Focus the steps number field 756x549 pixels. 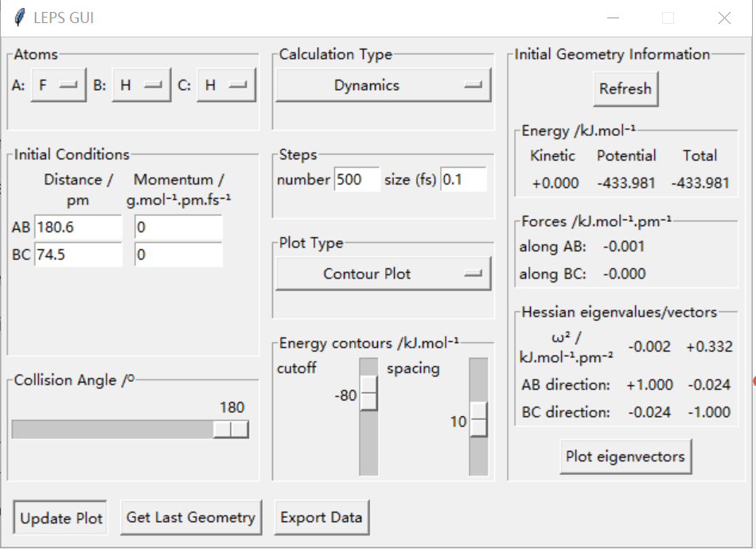357,180
